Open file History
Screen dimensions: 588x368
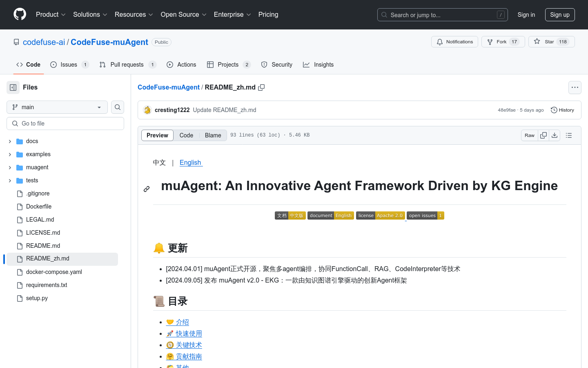tap(562, 110)
